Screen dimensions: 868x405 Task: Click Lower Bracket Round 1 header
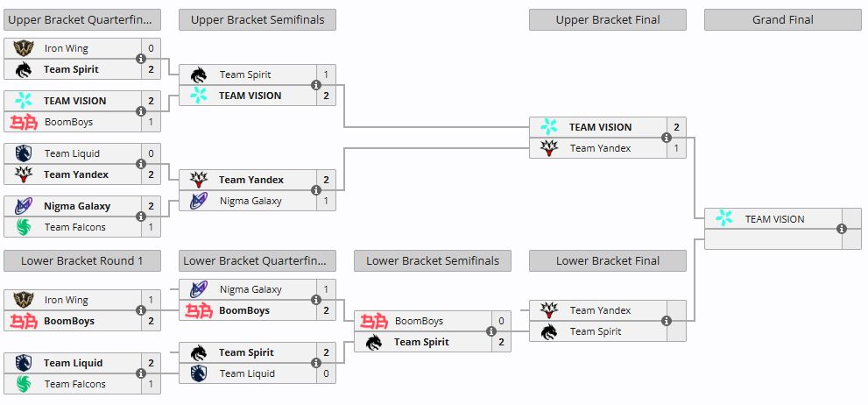[x=82, y=261]
